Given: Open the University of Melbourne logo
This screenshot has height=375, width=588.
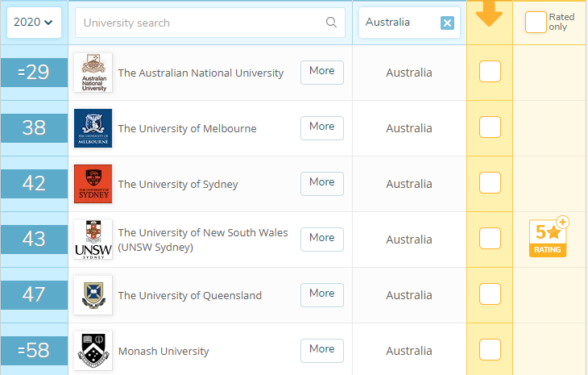Looking at the screenshot, I should [93, 128].
